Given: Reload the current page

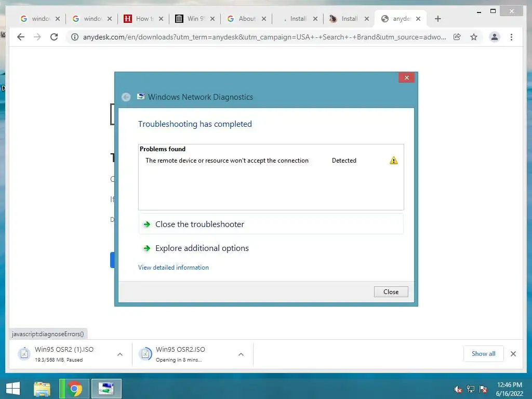Looking at the screenshot, I should click(x=54, y=37).
